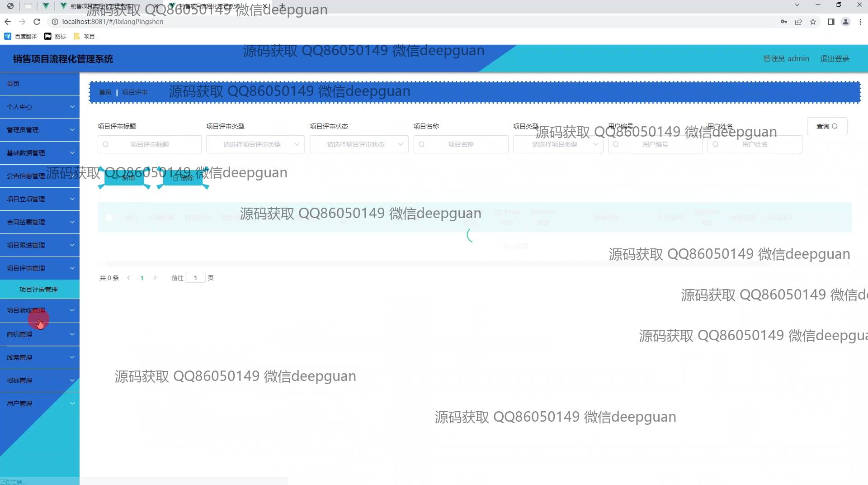
Task: Click search icon in 用户编号 field
Action: (616, 144)
